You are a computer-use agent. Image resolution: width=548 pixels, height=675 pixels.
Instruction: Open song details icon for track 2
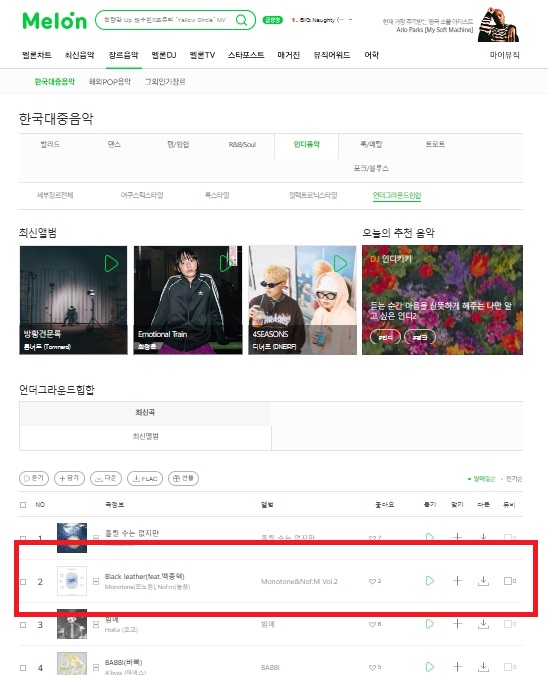click(x=96, y=581)
